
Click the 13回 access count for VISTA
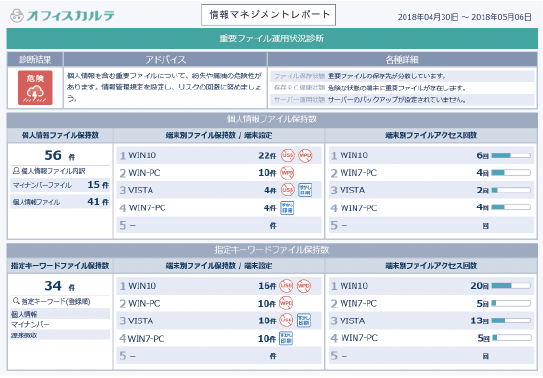[x=480, y=321]
